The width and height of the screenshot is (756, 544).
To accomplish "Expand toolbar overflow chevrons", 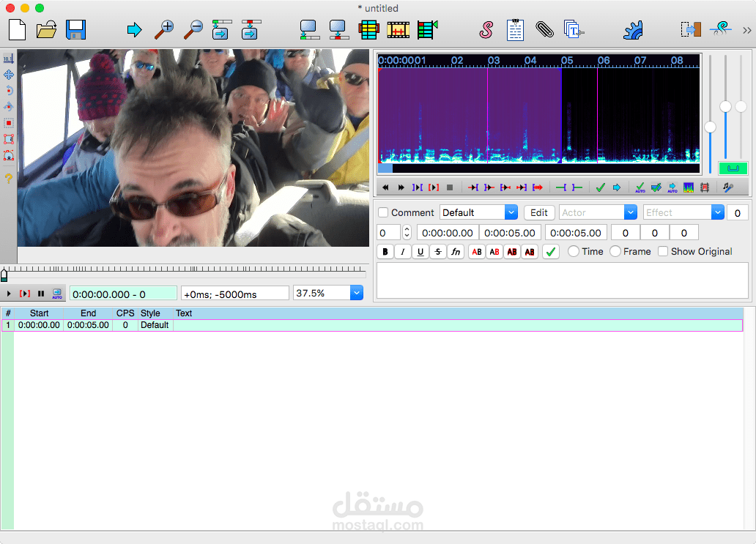I will tap(746, 30).
